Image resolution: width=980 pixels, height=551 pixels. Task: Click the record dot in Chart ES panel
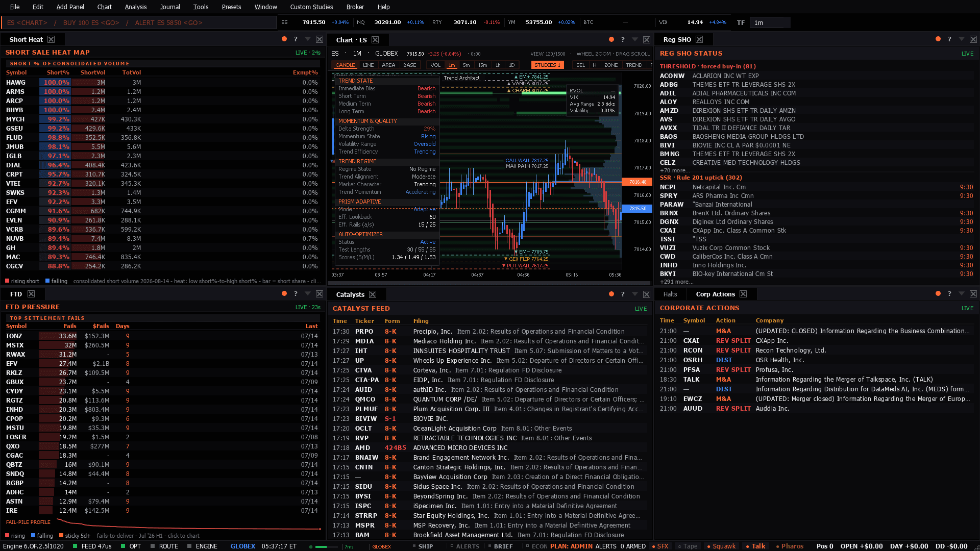[611, 40]
